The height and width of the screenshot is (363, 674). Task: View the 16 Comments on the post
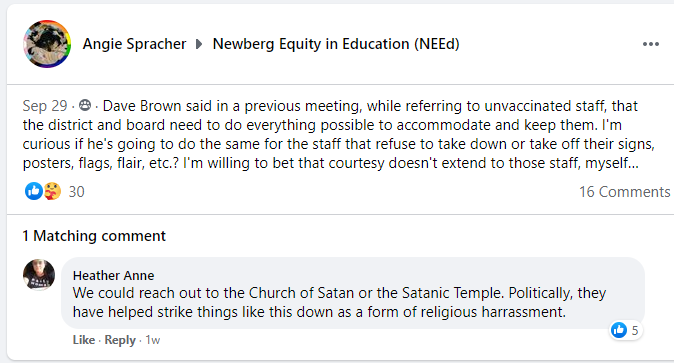click(x=625, y=191)
